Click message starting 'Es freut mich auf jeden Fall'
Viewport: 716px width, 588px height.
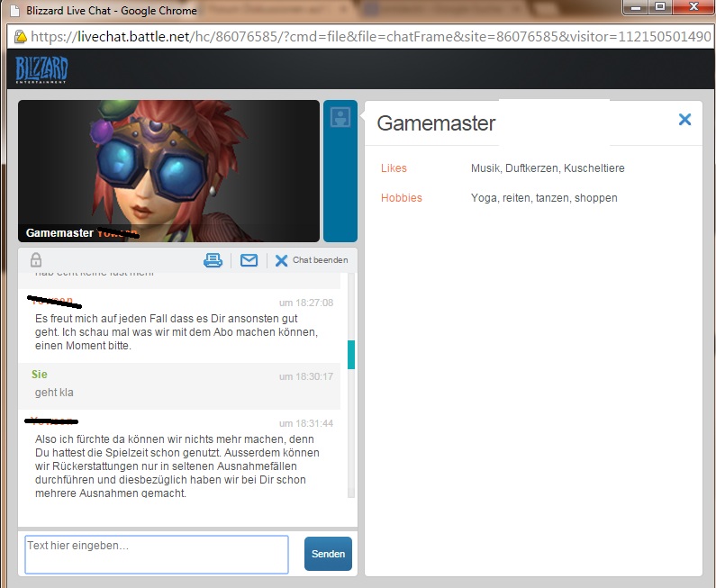[x=177, y=332]
